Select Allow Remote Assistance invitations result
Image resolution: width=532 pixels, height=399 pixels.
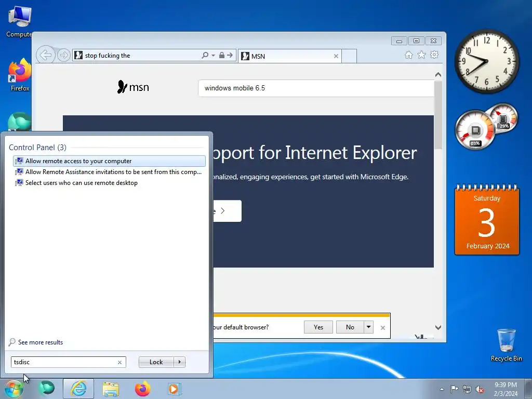tap(109, 171)
